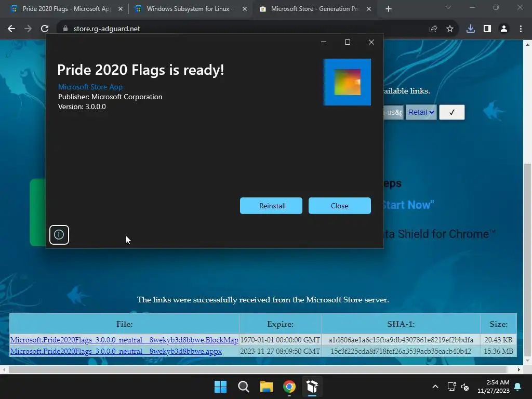Close Windows Subsystem for Linux tab

click(x=245, y=9)
